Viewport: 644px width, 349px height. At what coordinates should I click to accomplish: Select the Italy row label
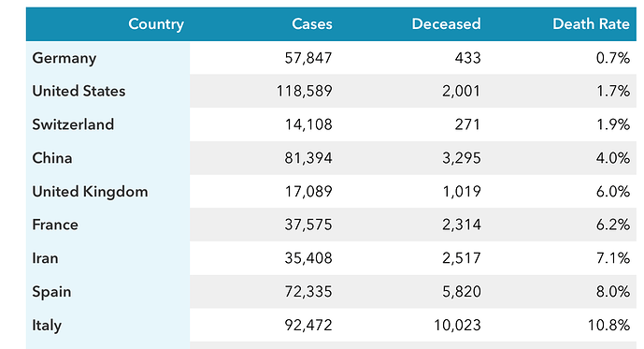pos(47,326)
